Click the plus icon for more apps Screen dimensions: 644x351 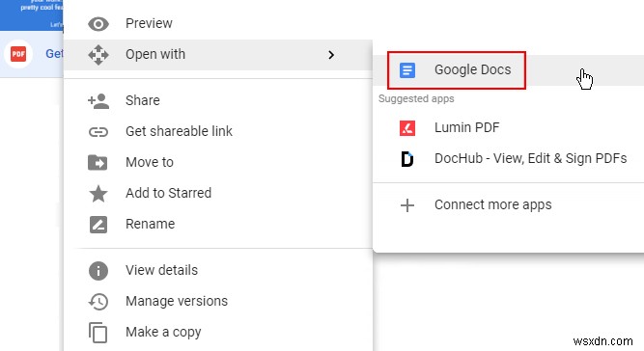click(x=407, y=205)
